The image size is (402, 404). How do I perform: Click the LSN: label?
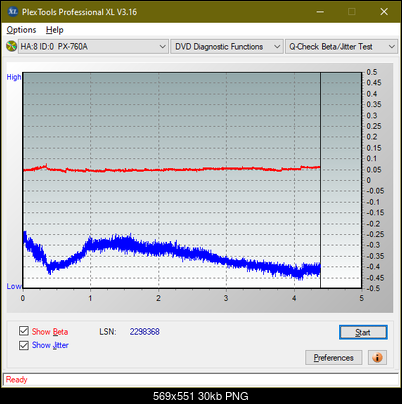[108, 332]
